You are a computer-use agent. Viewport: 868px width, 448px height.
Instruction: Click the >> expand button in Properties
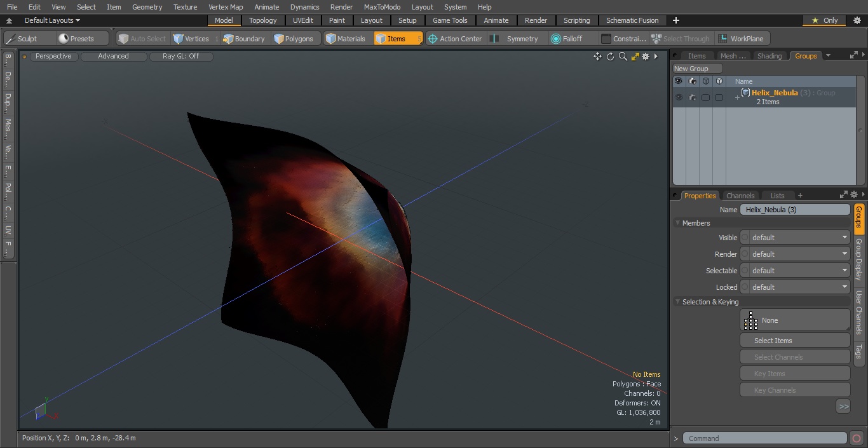click(x=843, y=407)
